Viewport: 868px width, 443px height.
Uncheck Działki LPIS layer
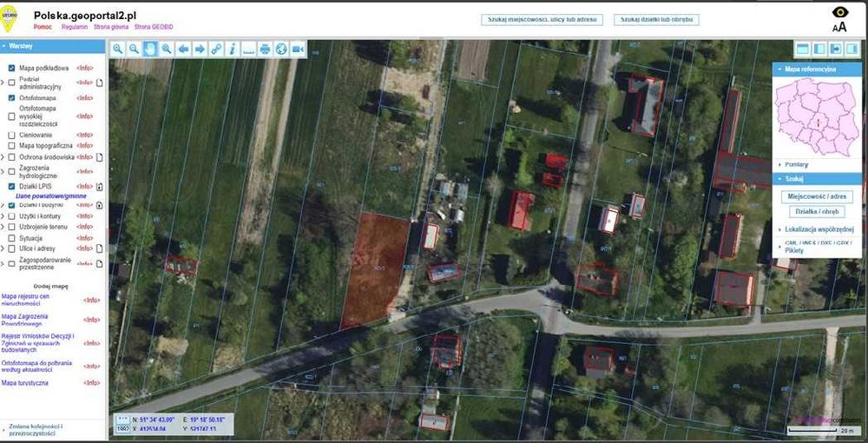pos(11,187)
